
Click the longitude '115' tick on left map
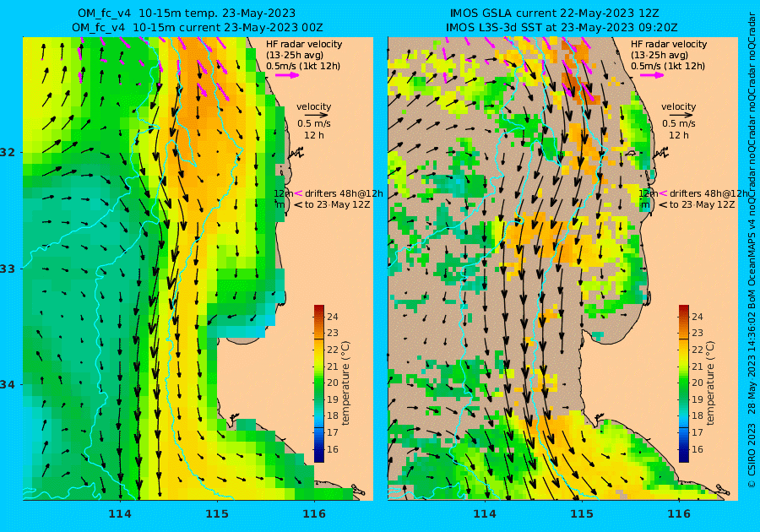tap(217, 513)
